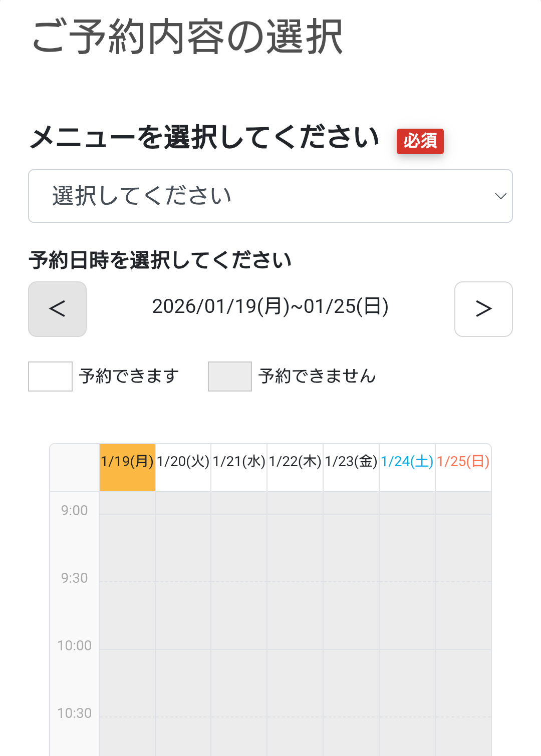Select the blue 1/24(土) Saturday header
This screenshot has width=541, height=756.
coord(407,462)
